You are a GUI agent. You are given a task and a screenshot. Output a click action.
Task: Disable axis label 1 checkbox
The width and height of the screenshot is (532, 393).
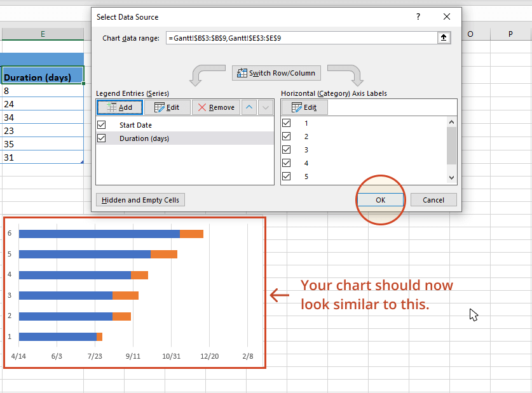click(285, 123)
